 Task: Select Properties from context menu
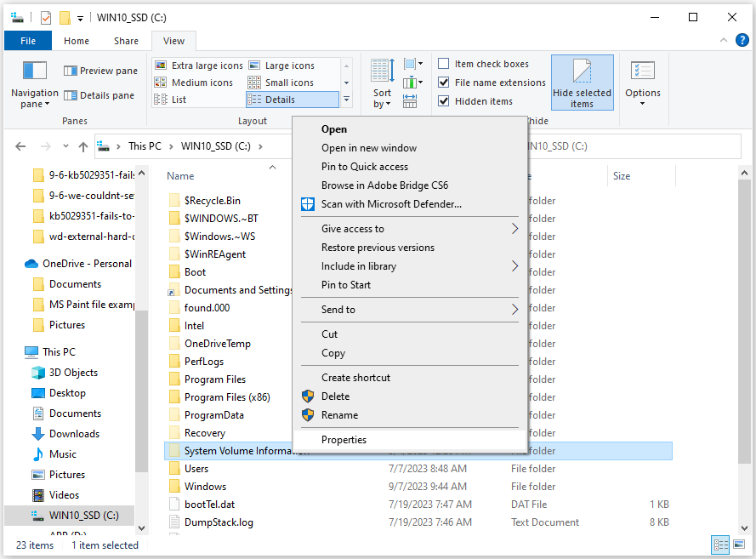tap(344, 440)
